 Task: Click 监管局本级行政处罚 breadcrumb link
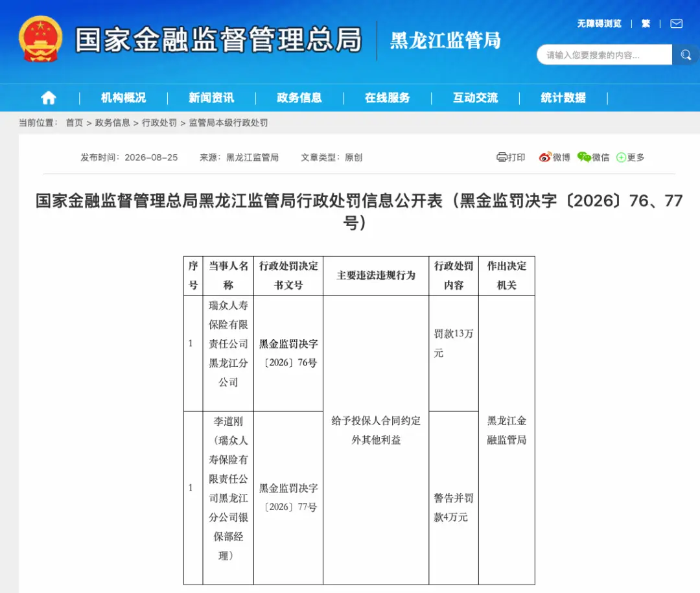tap(228, 122)
